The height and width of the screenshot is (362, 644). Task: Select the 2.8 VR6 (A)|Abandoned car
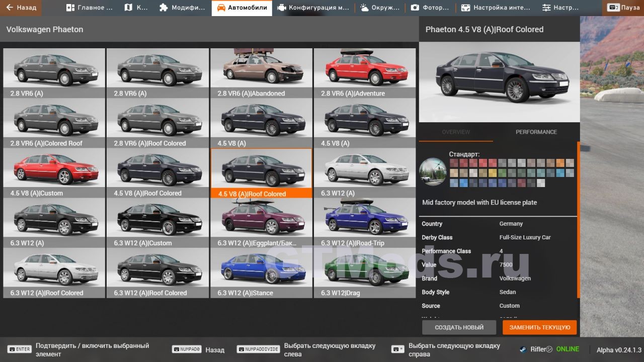(261, 73)
